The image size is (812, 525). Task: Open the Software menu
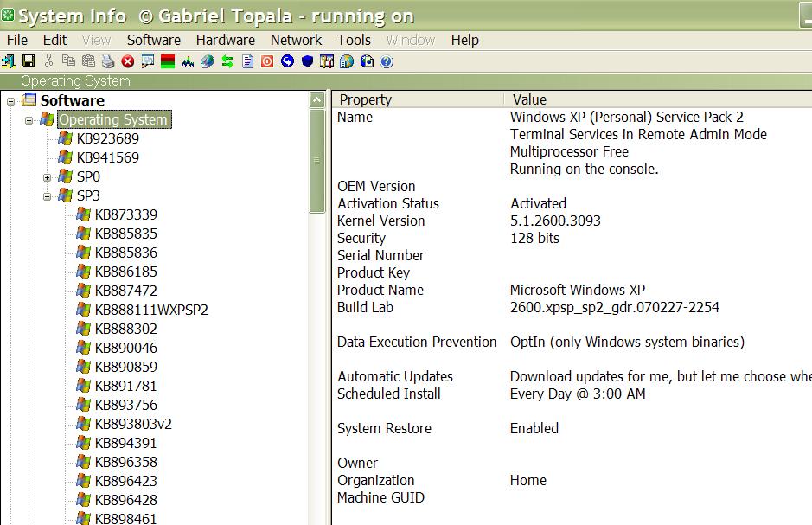154,40
